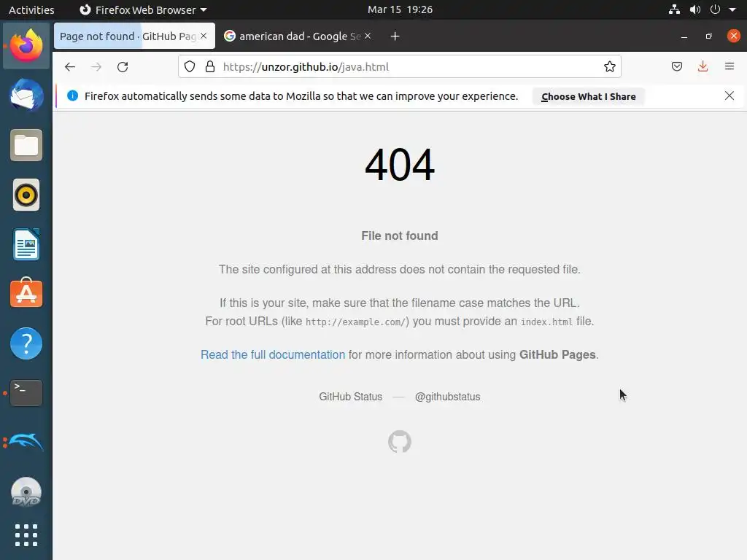
Task: Click the power icon in top bar
Action: pyautogui.click(x=715, y=9)
